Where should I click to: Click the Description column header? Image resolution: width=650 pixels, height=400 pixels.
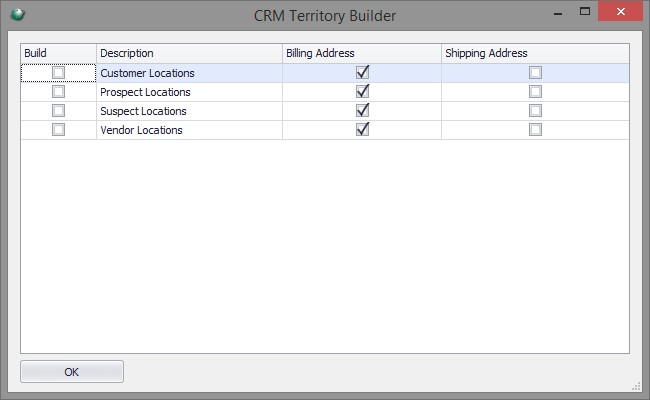(x=189, y=53)
